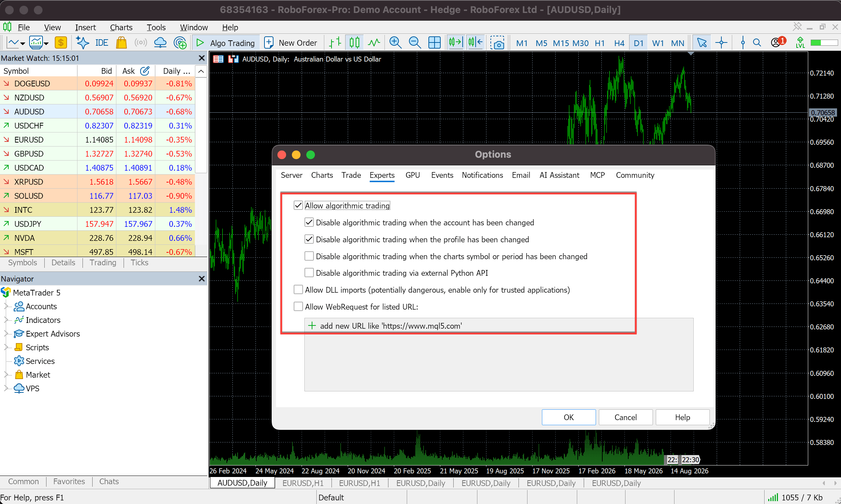This screenshot has width=841, height=504.
Task: Click the Market Watch scroll-up arrow
Action: 201,71
